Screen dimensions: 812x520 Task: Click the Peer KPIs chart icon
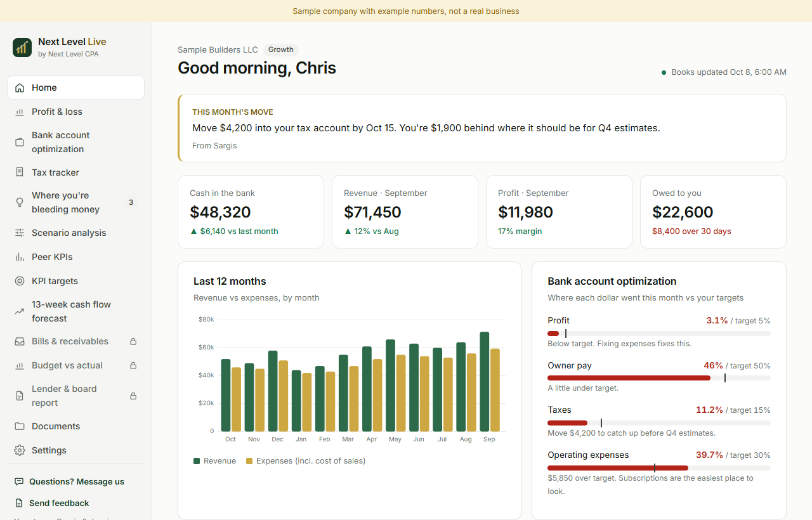(x=20, y=257)
